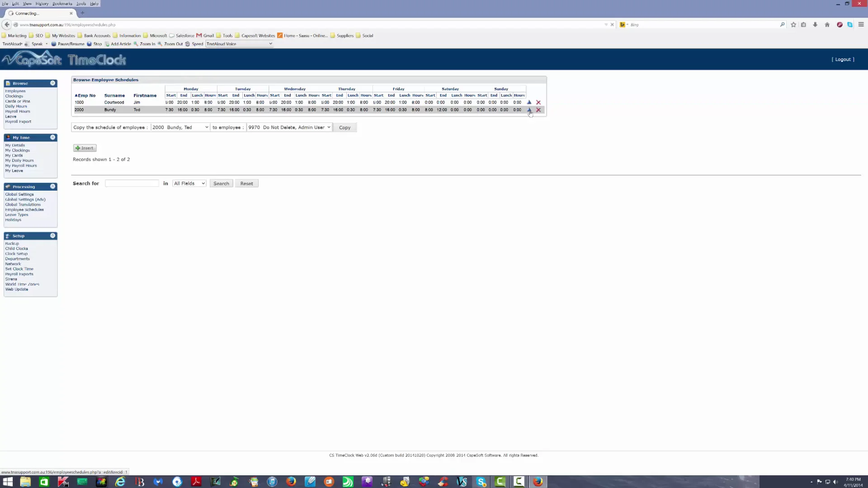868x488 pixels.
Task: Collapse the Browse sidebar panel
Action: click(x=52, y=83)
